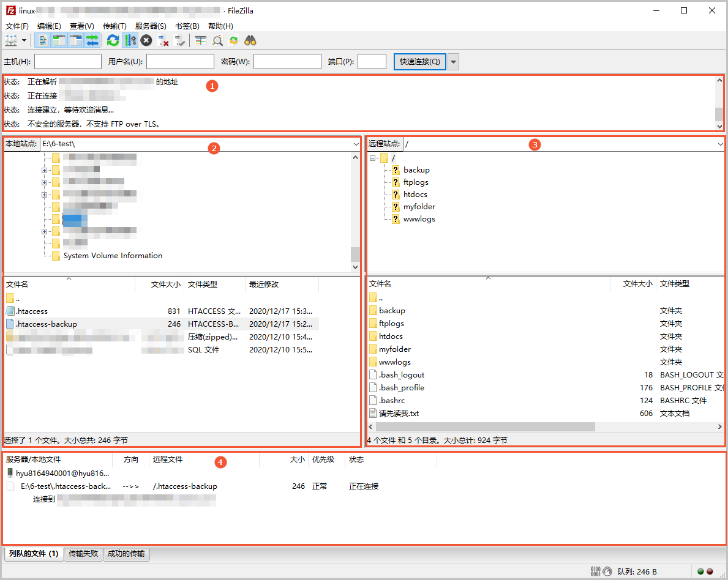Select ftplogs folder in remote tree
The image size is (728, 580).
click(x=416, y=182)
